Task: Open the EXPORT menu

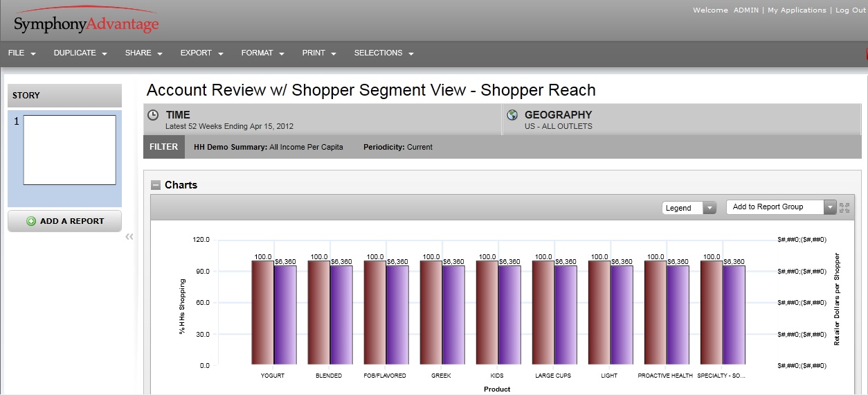Action: click(x=201, y=53)
